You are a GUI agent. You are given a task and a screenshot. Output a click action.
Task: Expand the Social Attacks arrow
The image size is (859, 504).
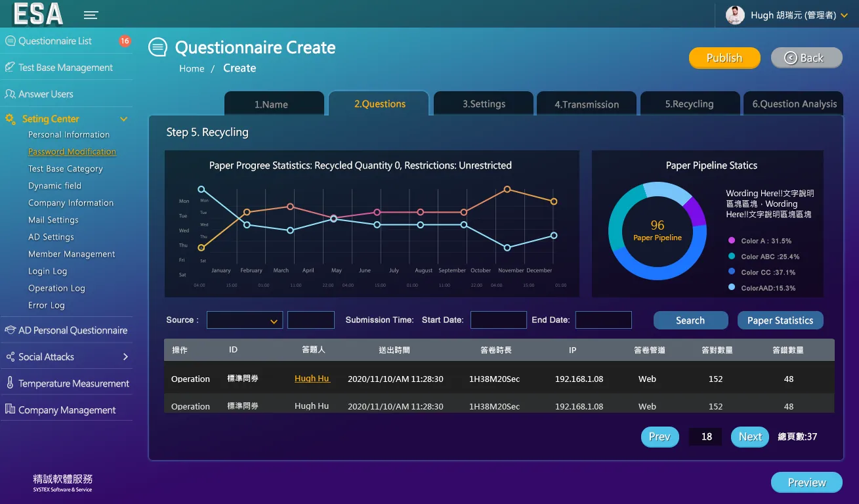tap(125, 357)
